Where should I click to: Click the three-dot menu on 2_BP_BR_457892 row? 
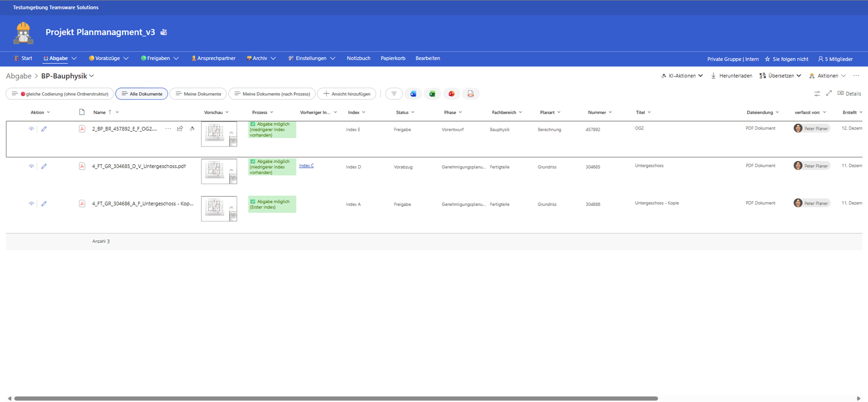coord(168,129)
